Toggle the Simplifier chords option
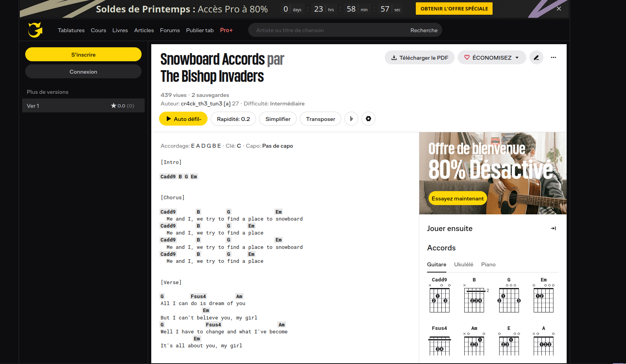 pyautogui.click(x=278, y=119)
